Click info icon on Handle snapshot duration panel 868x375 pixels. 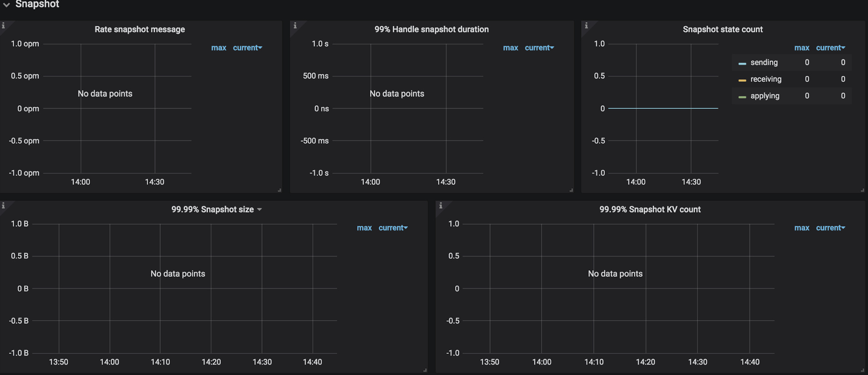[295, 26]
